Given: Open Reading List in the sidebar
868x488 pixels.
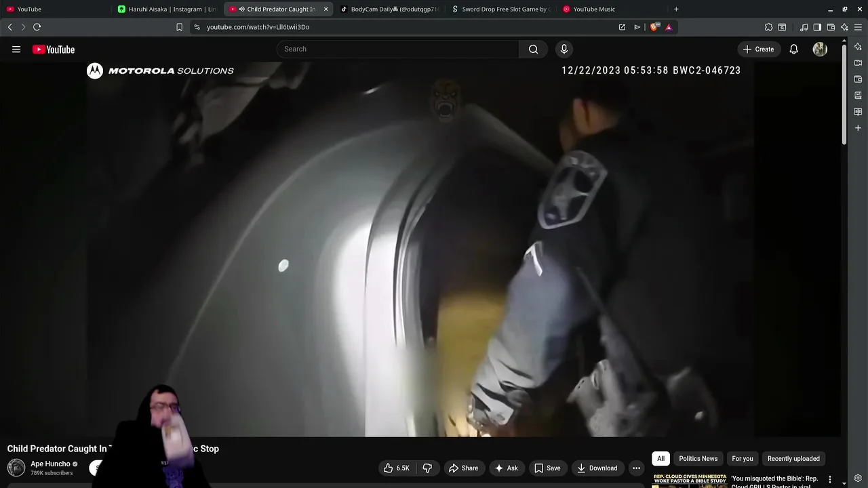Looking at the screenshot, I should 858,112.
